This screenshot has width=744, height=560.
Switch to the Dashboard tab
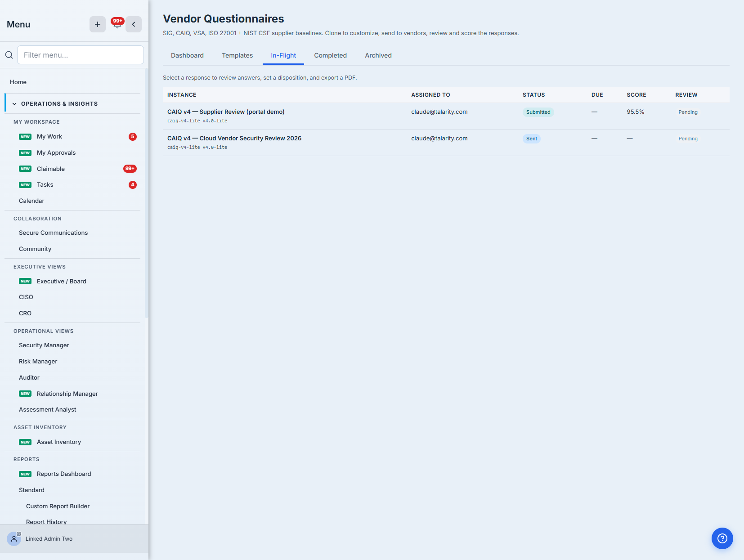click(187, 55)
